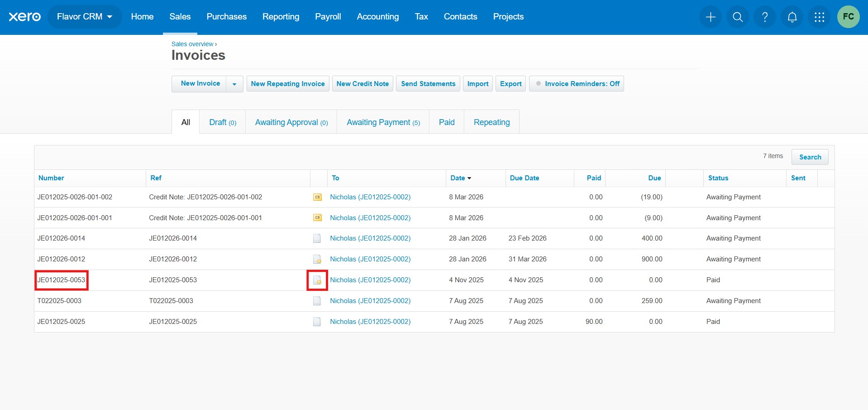Switch to the Awaiting Payment tab

click(x=383, y=122)
